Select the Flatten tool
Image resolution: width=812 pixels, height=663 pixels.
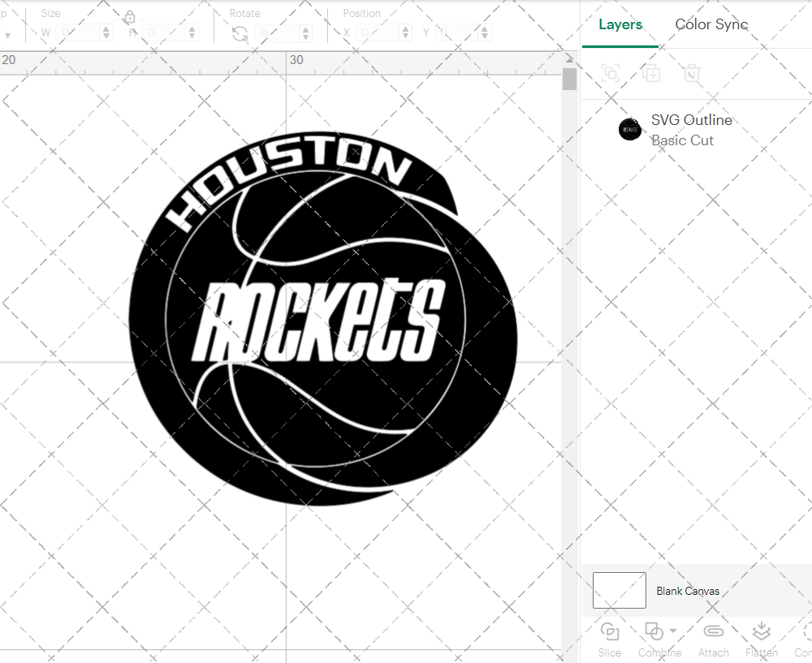(x=761, y=631)
